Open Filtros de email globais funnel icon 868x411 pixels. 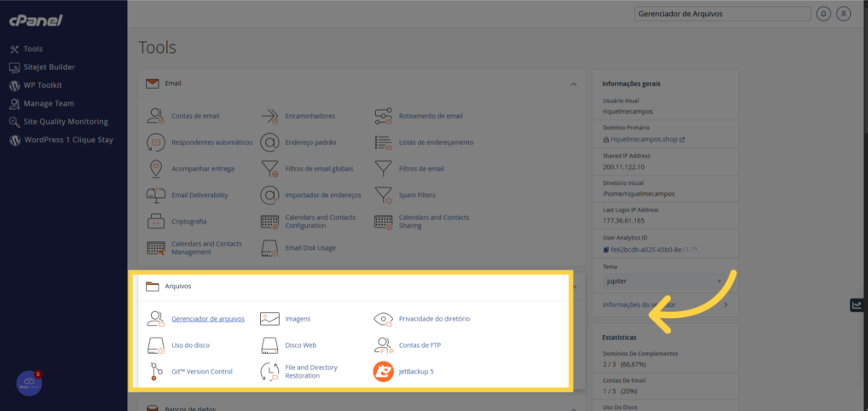coord(269,168)
